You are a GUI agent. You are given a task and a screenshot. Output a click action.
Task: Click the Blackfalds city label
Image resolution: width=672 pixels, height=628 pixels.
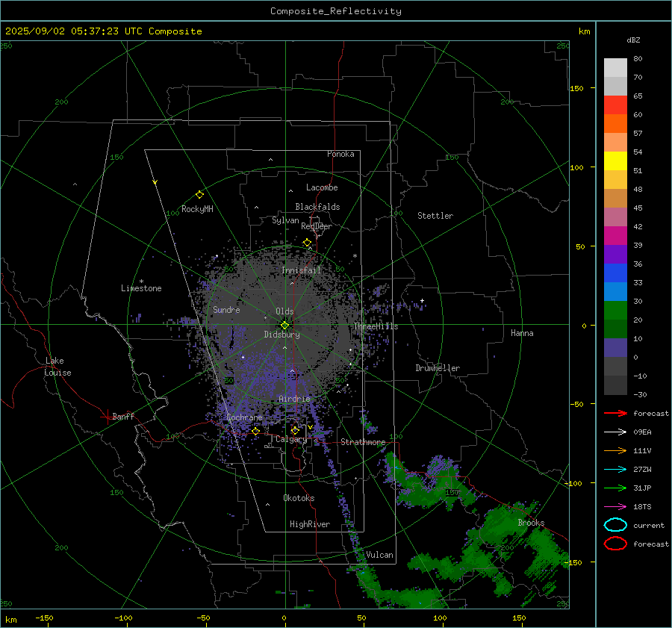pos(317,207)
